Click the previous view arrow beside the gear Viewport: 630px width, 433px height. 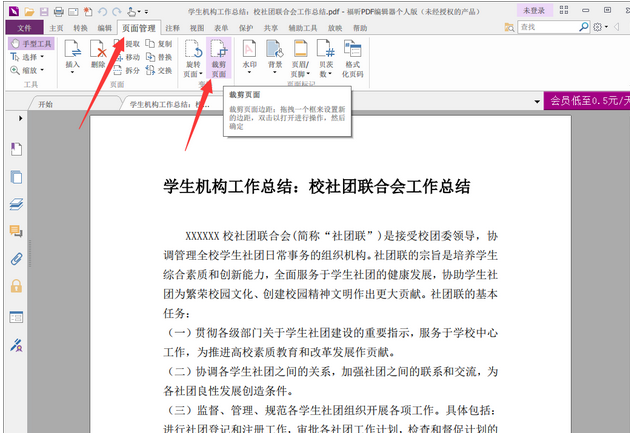(616, 27)
